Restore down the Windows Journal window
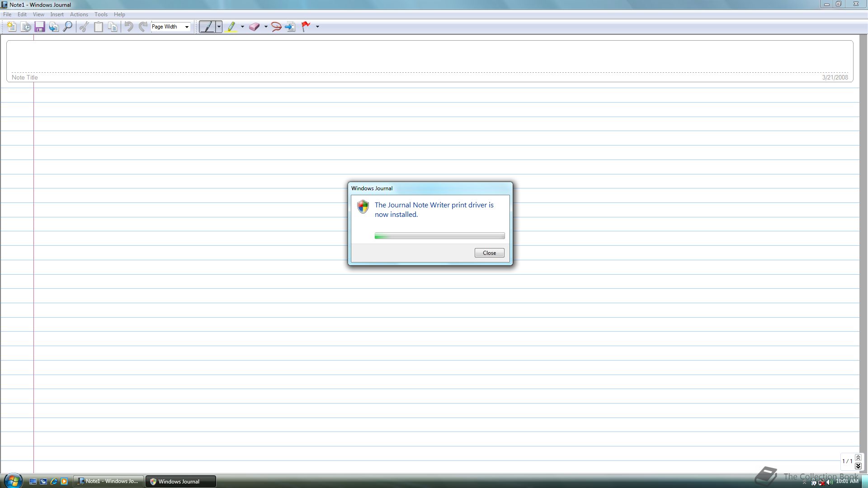868x488 pixels. click(838, 4)
